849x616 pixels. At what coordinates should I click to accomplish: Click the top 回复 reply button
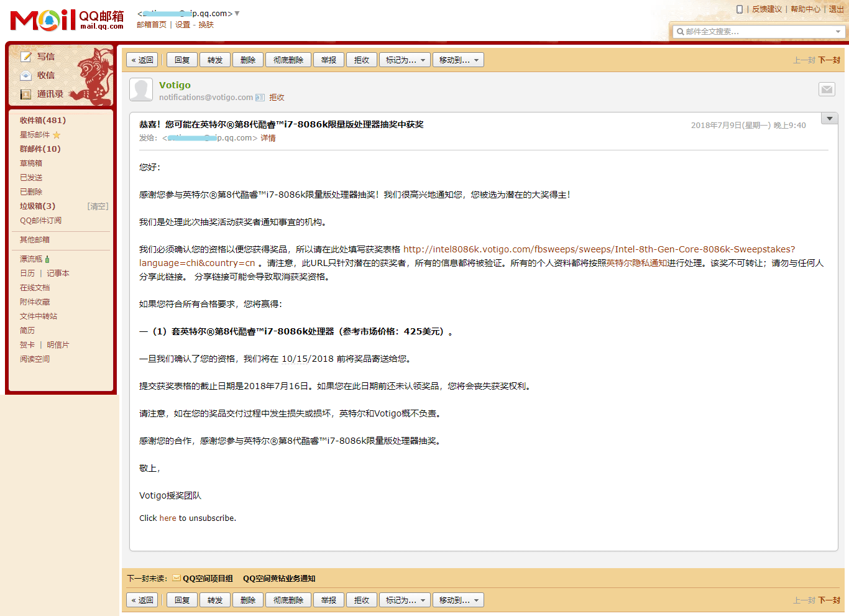coord(182,60)
